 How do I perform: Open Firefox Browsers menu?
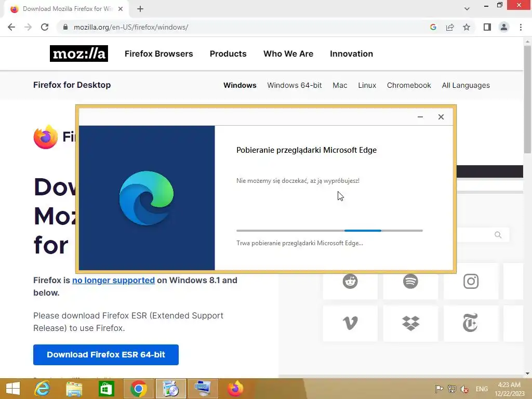pos(159,54)
